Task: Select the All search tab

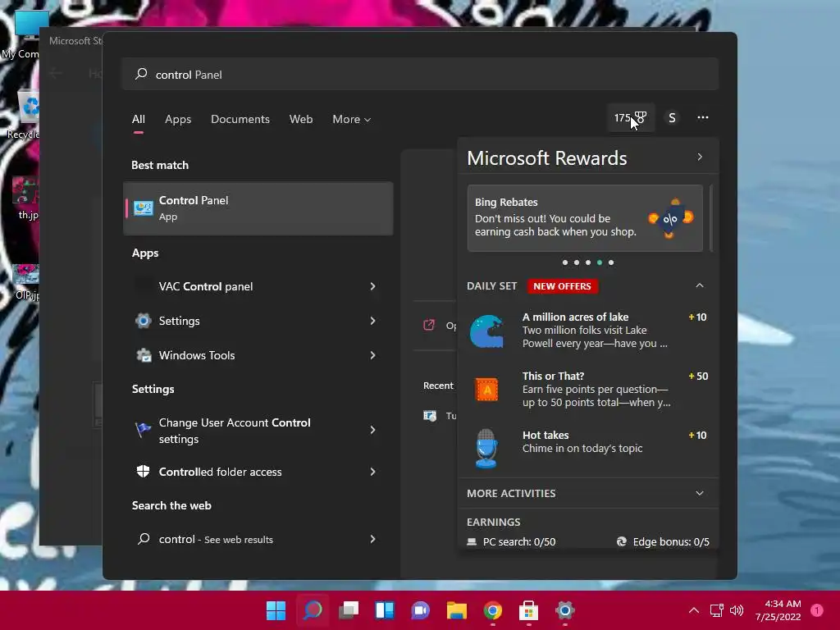Action: pos(138,120)
